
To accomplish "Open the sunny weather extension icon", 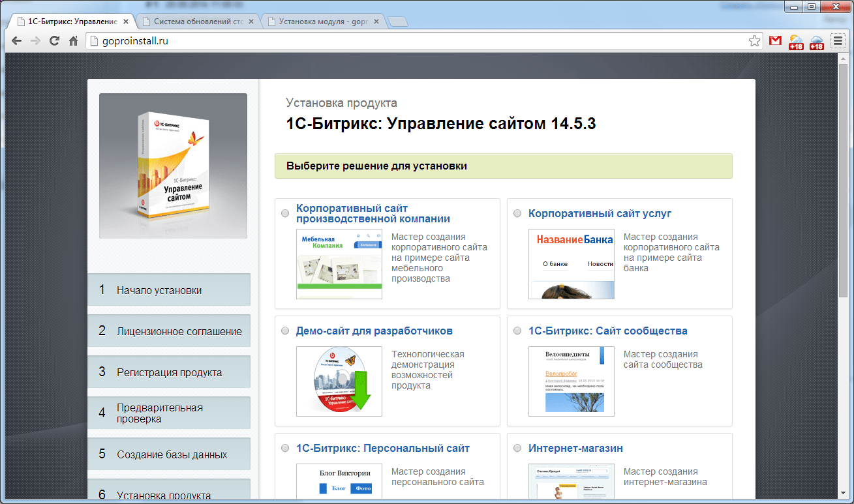I will 796,42.
